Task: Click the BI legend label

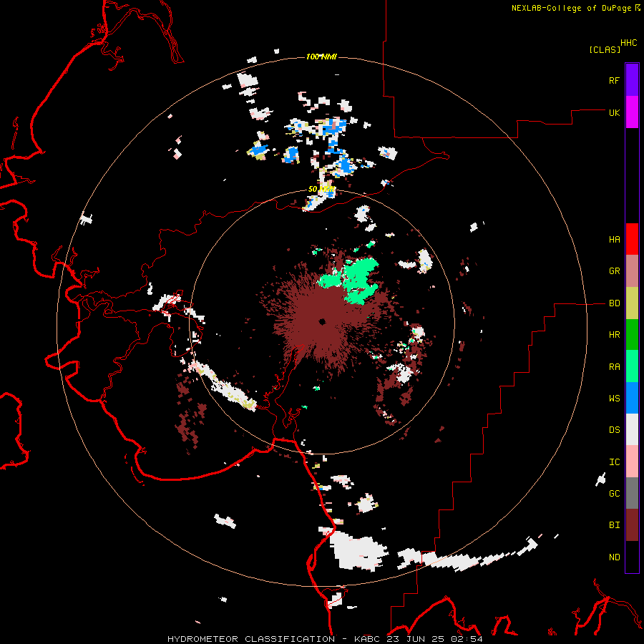Action: (x=614, y=525)
